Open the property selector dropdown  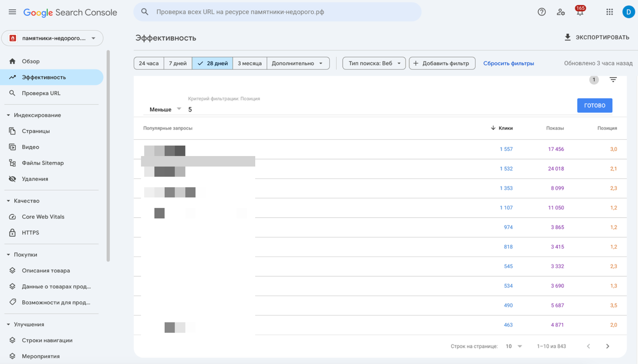[52, 38]
